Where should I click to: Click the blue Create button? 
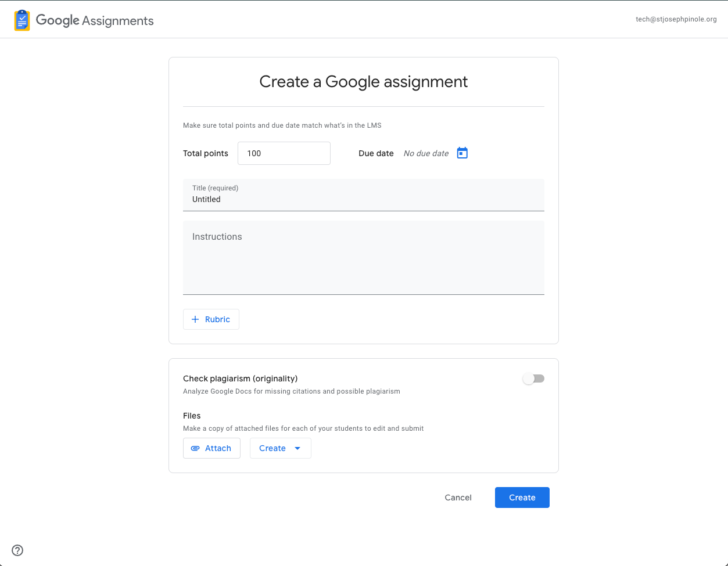pos(522,497)
